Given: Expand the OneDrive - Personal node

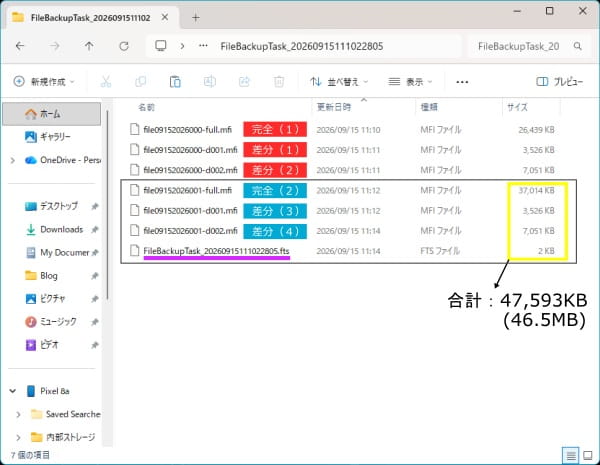Looking at the screenshot, I should [13, 160].
